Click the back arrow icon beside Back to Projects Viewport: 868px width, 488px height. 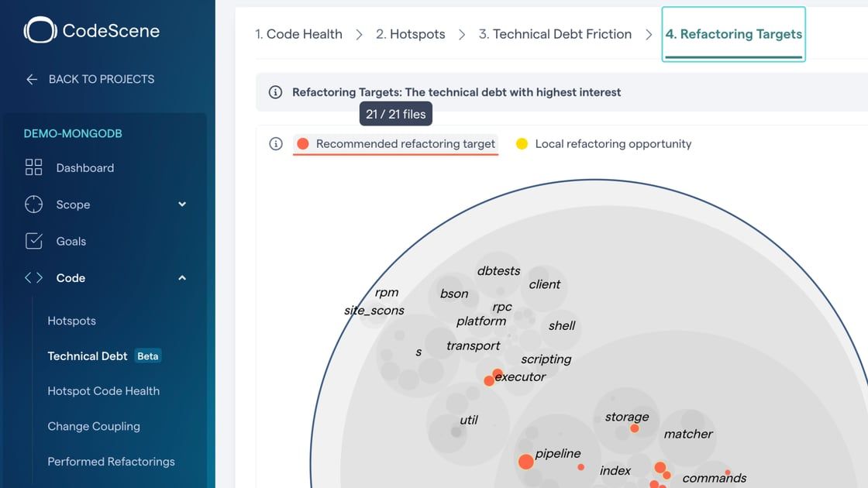click(x=32, y=79)
